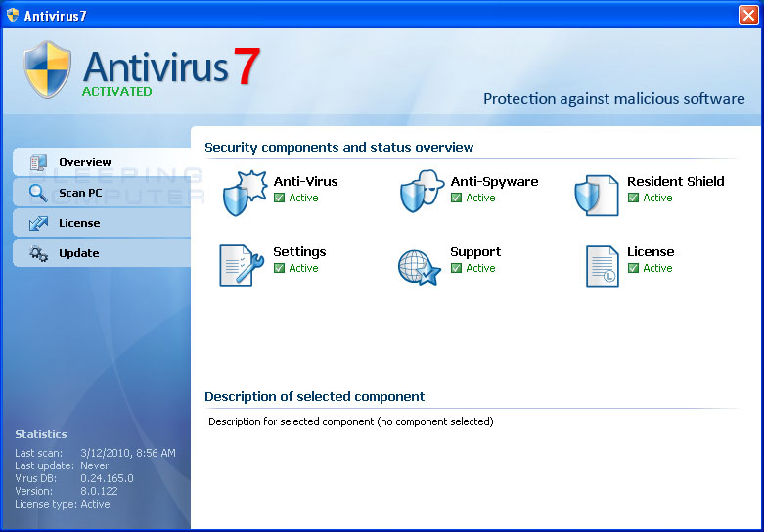Click the green ACTIVATED status text
The width and height of the screenshot is (764, 532).
117,92
